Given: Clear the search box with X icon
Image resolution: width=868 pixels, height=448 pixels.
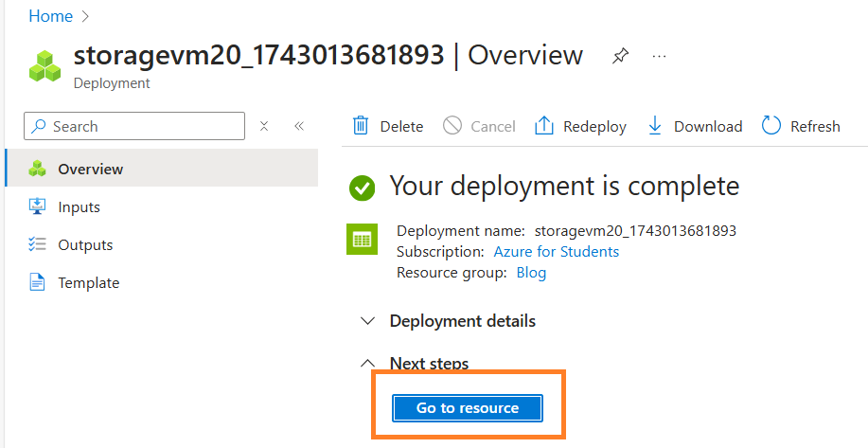Looking at the screenshot, I should 264,126.
